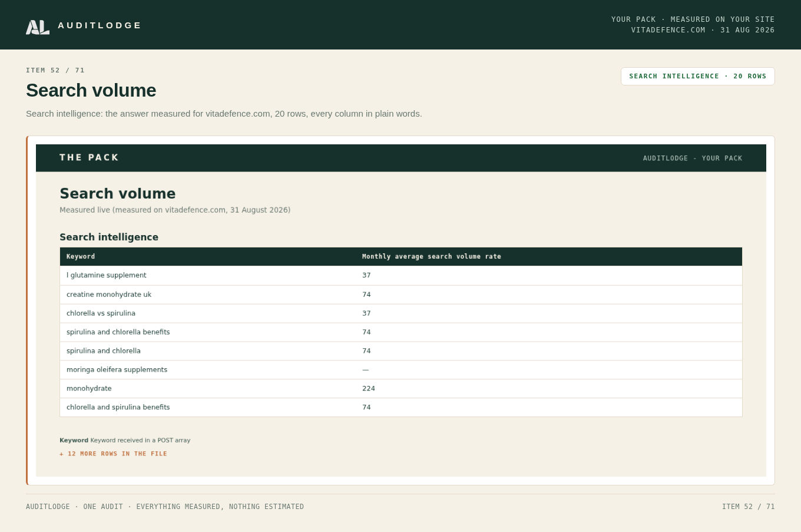Click the 'VITADEFENCE.COM · 31 AUG 2026' header line
The height and width of the screenshot is (532, 801).
[703, 30]
